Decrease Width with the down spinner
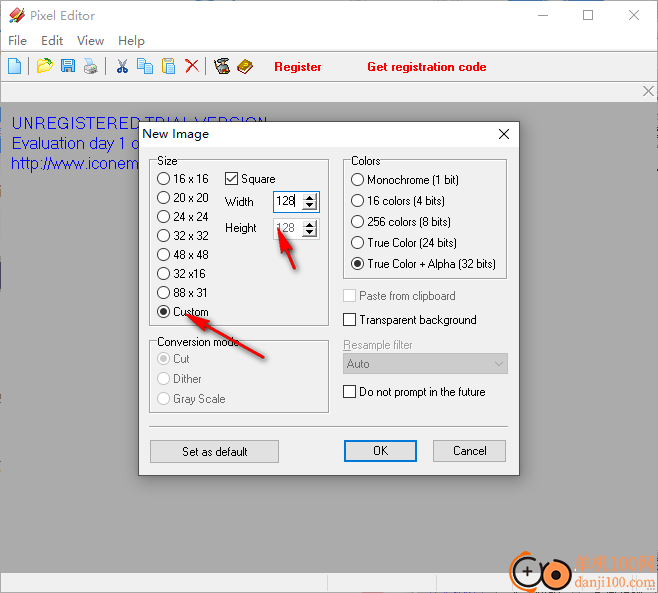Image resolution: width=658 pixels, height=593 pixels. [x=310, y=206]
